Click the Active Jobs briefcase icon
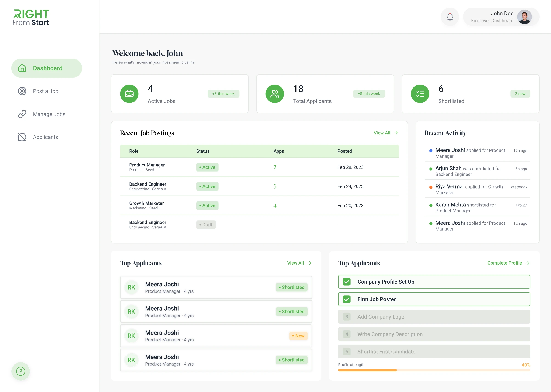The image size is (551, 392). [129, 94]
